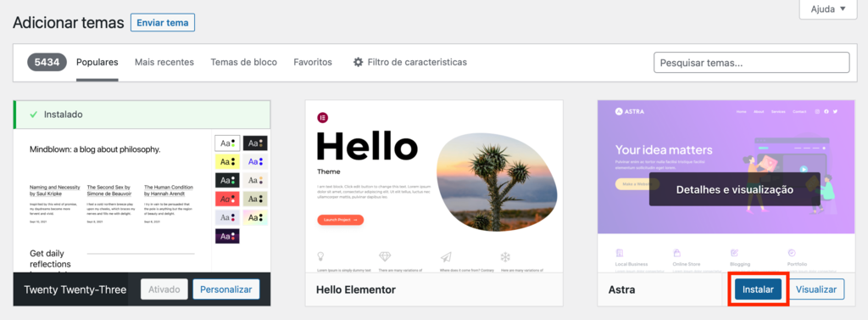Click the lightbulb icon in Hello preview
The height and width of the screenshot is (320, 868).
click(320, 257)
